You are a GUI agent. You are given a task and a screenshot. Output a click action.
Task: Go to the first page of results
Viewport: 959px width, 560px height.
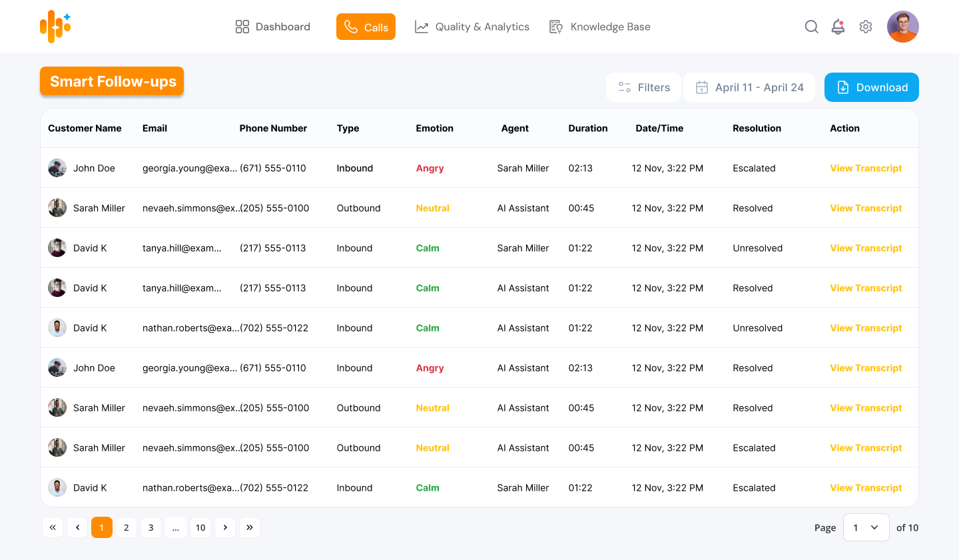[53, 527]
